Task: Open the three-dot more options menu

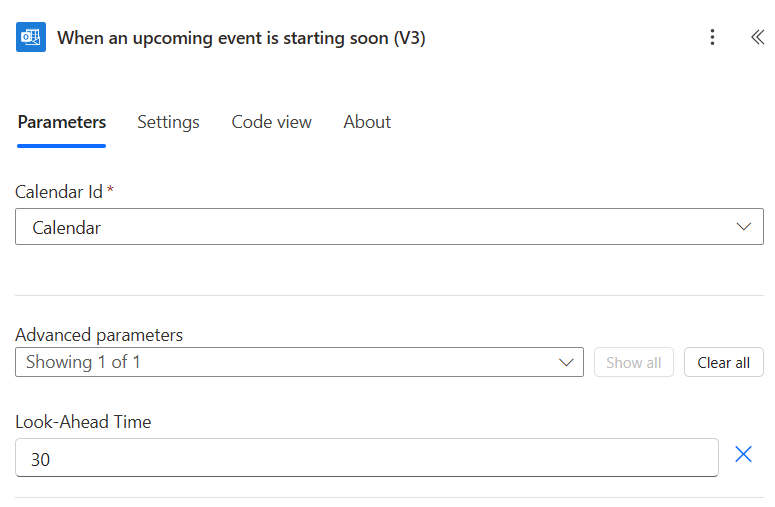Action: click(712, 38)
